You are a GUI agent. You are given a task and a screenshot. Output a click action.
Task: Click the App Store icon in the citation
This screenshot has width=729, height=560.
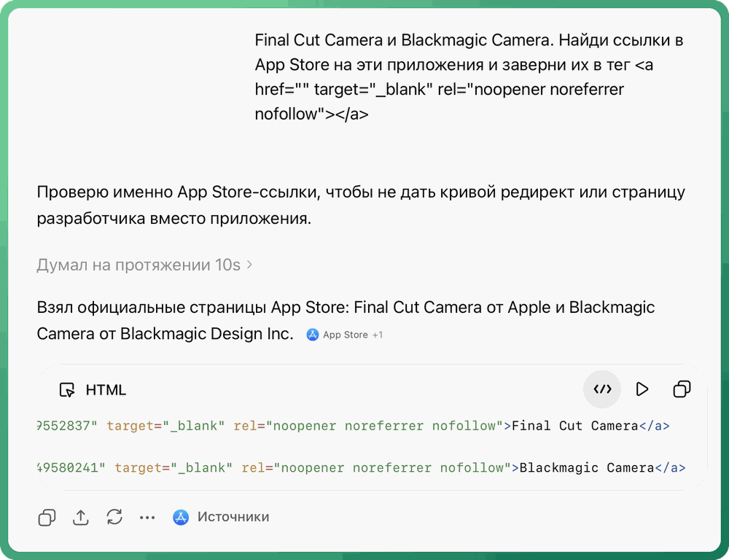click(313, 335)
